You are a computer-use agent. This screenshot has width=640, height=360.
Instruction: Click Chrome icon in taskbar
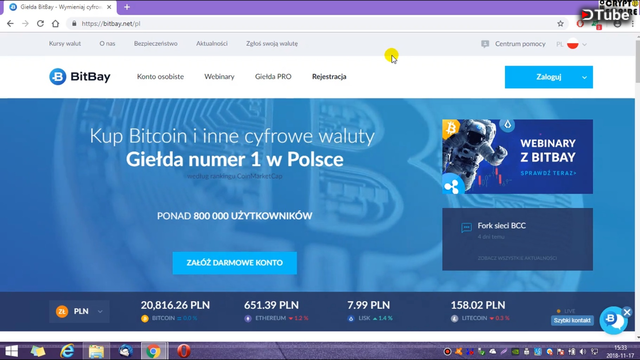153,351
